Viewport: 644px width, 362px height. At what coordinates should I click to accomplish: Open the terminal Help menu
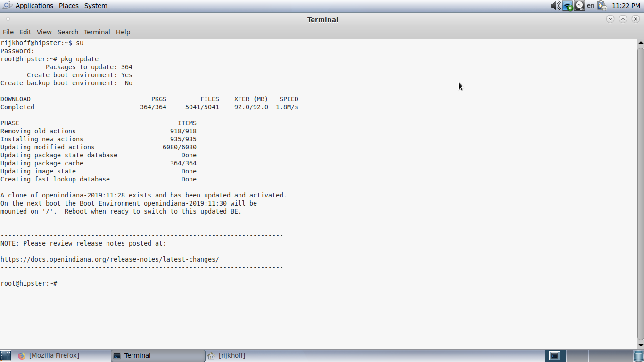(123, 32)
